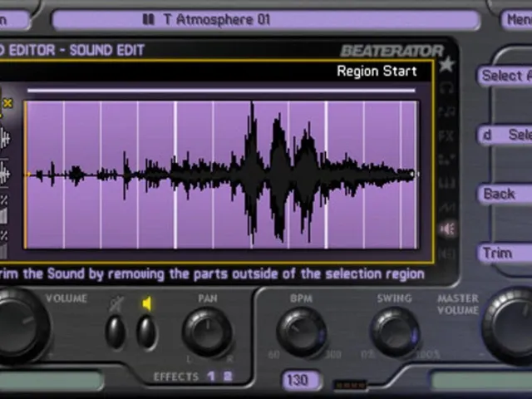Select the lower waveform tool icon
Viewport: 532px width, 399px height.
click(4, 174)
